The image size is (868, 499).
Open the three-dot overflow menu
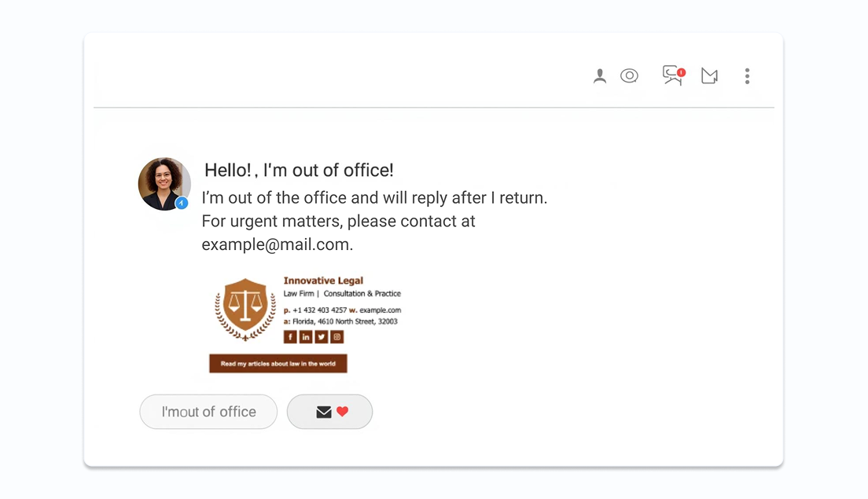(x=747, y=75)
